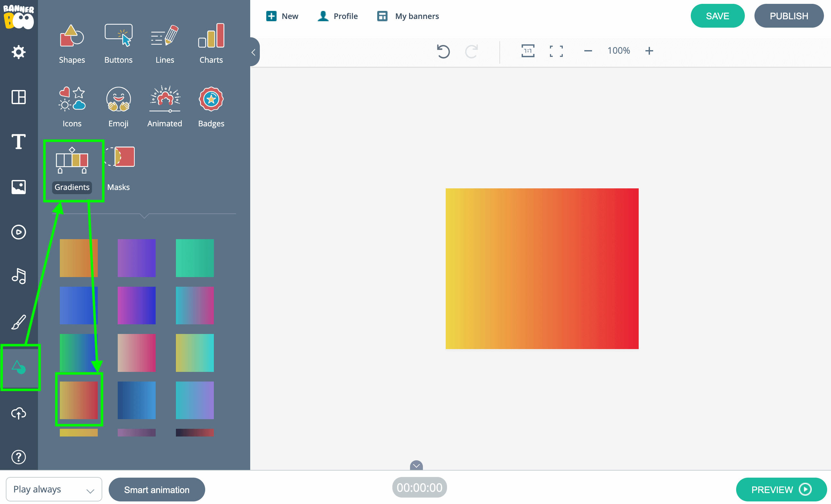Open the Shapes category
The width and height of the screenshot is (831, 504).
coord(72,44)
